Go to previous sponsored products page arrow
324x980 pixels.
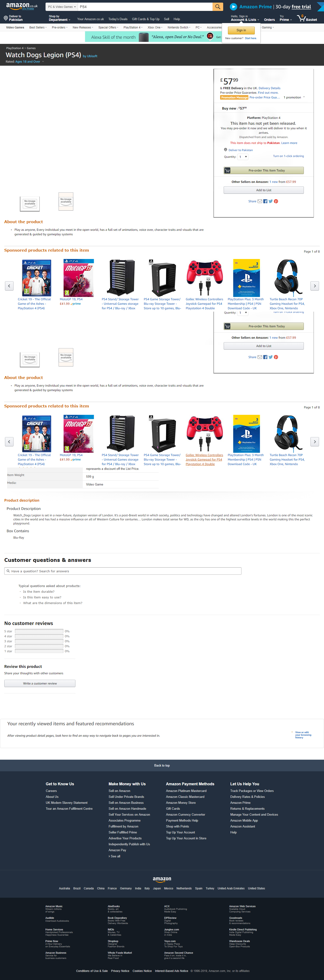tap(9, 286)
